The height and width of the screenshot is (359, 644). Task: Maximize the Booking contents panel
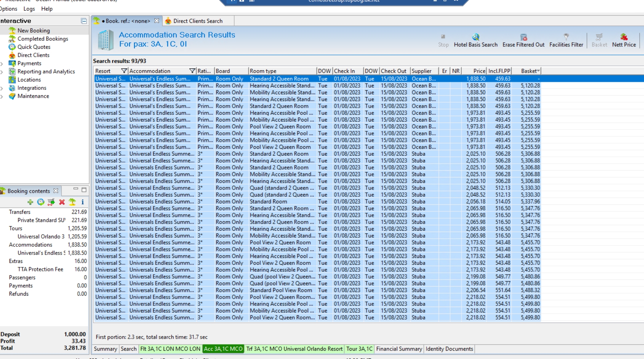pos(84,190)
